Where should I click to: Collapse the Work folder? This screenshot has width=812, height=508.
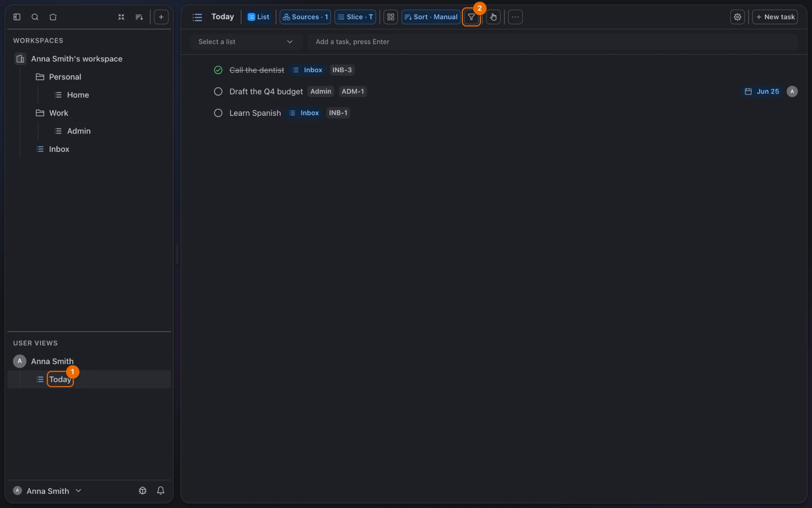click(x=40, y=113)
